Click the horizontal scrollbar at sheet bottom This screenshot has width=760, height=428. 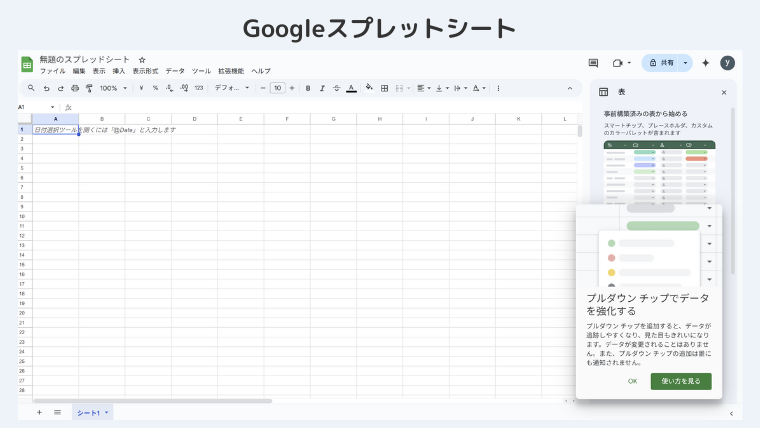pyautogui.click(x=153, y=401)
